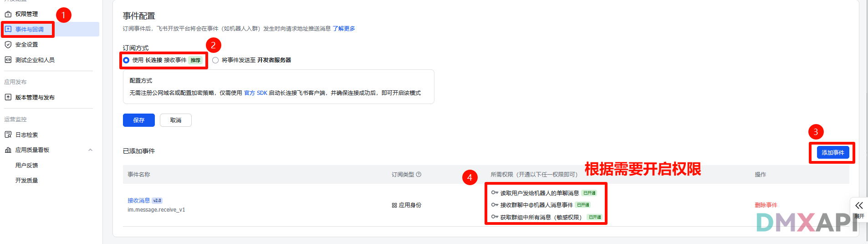Screen dimensions: 868x244
Task: Click the 应用发布 section label
Action: pyautogui.click(x=15, y=82)
